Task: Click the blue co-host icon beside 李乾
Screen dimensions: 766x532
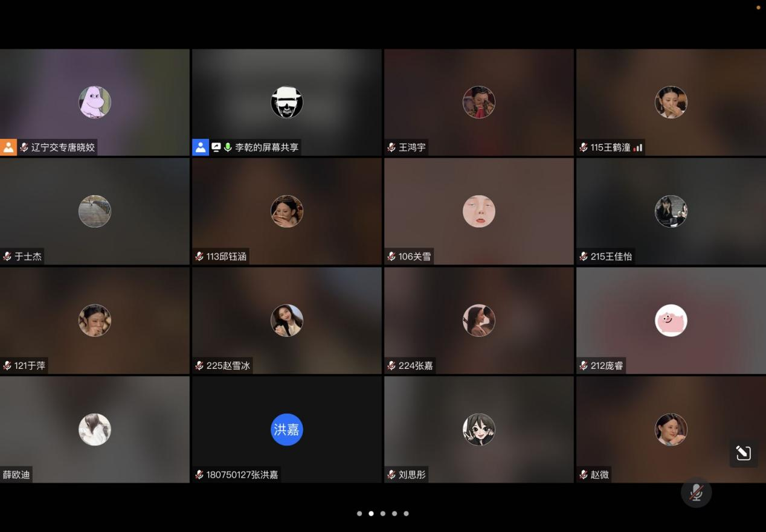Action: click(201, 147)
